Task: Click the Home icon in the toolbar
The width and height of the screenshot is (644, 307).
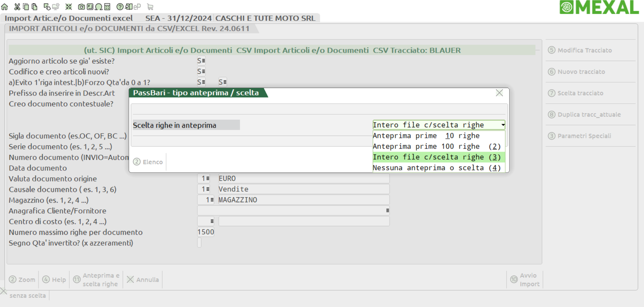Action: (x=4, y=7)
